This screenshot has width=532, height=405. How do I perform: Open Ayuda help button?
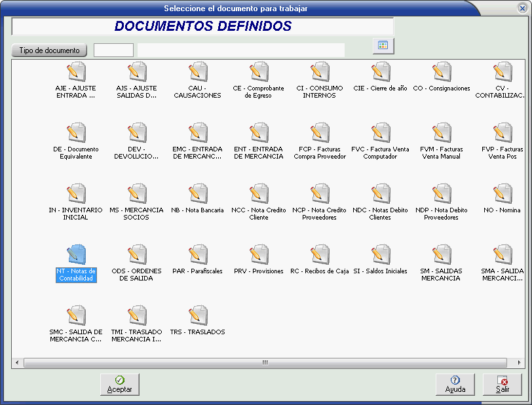pyautogui.click(x=455, y=385)
